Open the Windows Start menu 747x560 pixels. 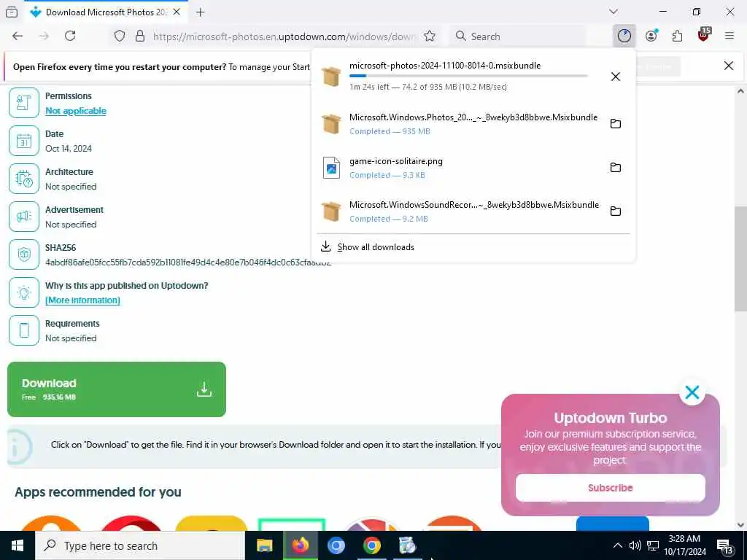click(18, 545)
